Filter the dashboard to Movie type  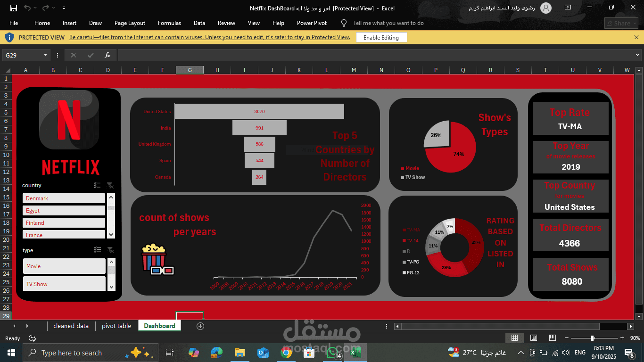point(64,266)
